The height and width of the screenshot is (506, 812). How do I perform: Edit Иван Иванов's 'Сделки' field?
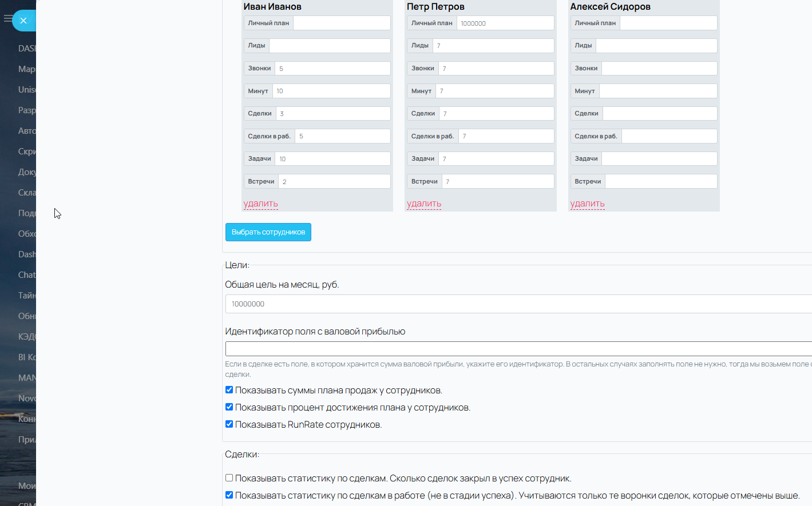click(334, 113)
